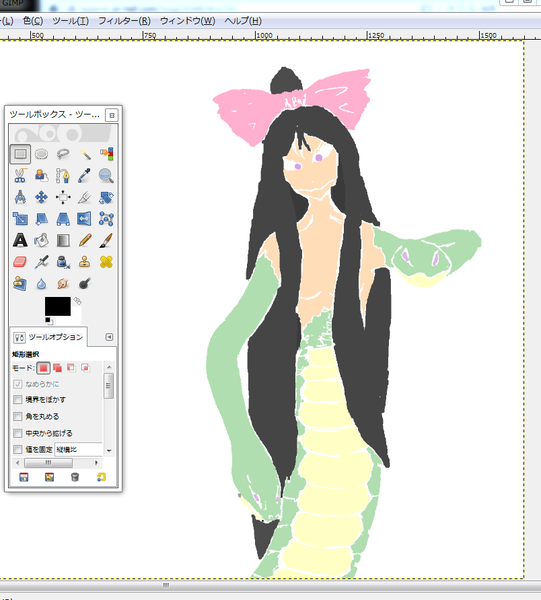Activate the Bucket Fill tool
The width and height of the screenshot is (541, 600).
[41, 241]
